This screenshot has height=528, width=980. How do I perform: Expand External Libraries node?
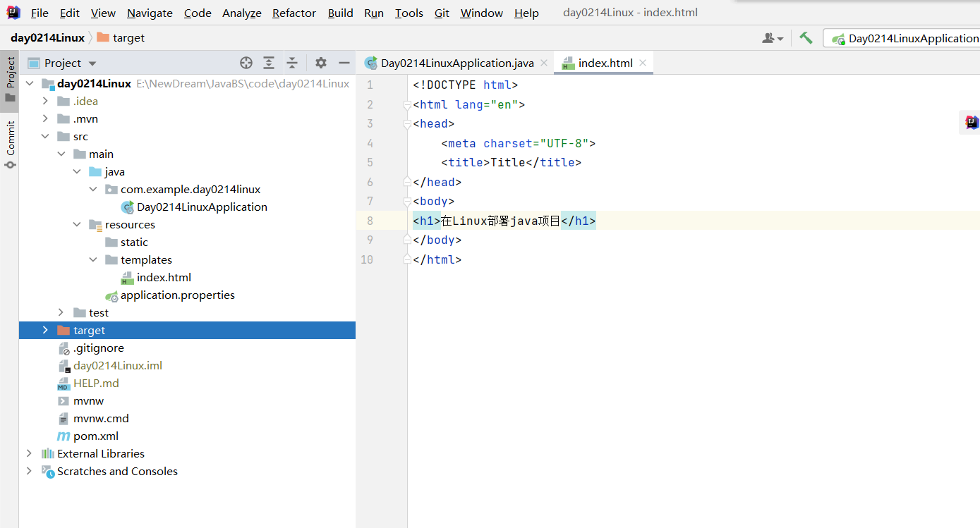coord(29,453)
